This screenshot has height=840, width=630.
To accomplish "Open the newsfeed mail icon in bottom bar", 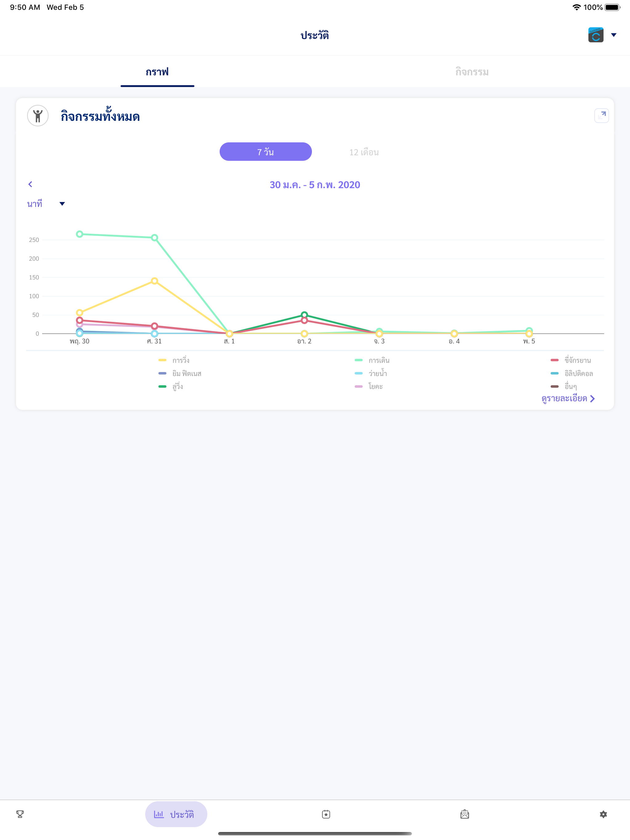I will pyautogui.click(x=465, y=814).
